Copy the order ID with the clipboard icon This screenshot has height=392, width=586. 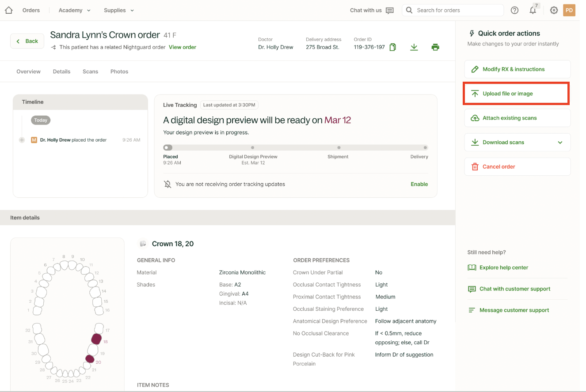(x=392, y=47)
